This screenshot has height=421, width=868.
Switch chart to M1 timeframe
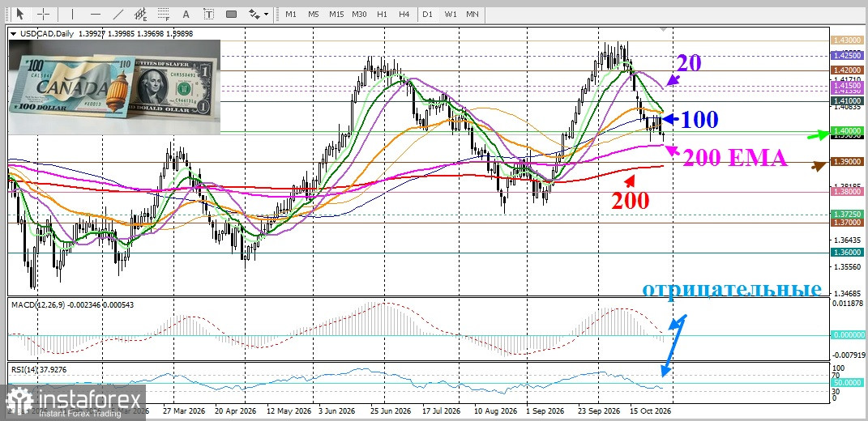[291, 15]
